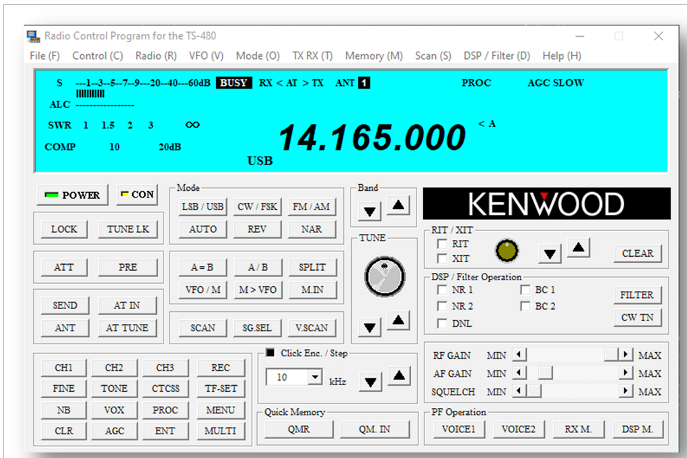The image size is (687, 458).
Task: Open the Mode menu
Action: [x=258, y=56]
